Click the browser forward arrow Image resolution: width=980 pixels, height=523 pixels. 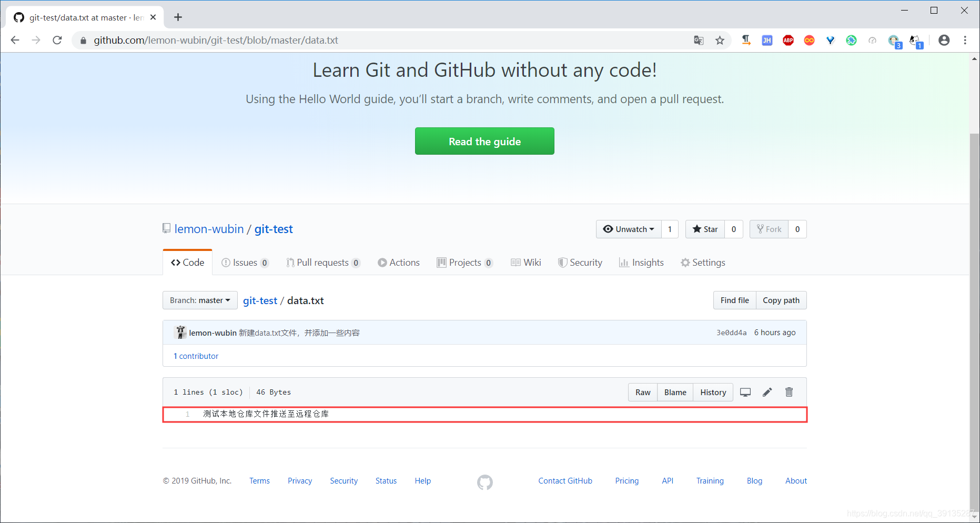[x=36, y=40]
